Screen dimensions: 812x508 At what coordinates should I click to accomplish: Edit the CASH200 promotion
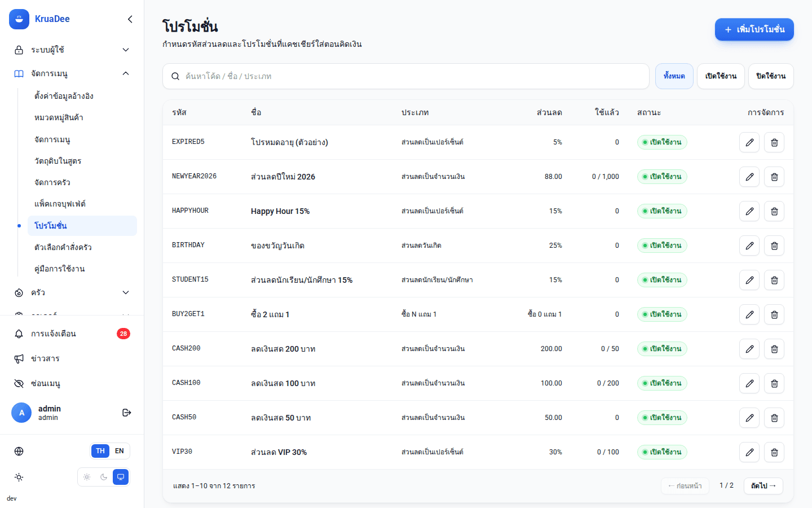click(749, 349)
